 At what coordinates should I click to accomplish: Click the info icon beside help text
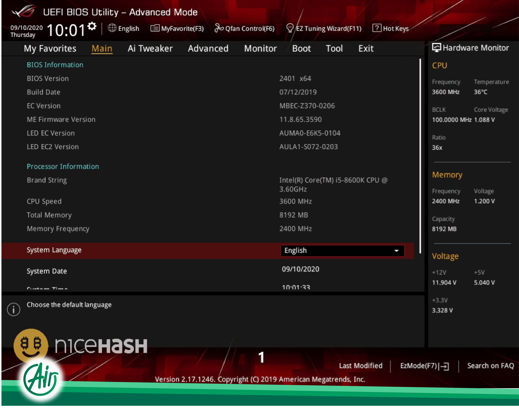14,309
